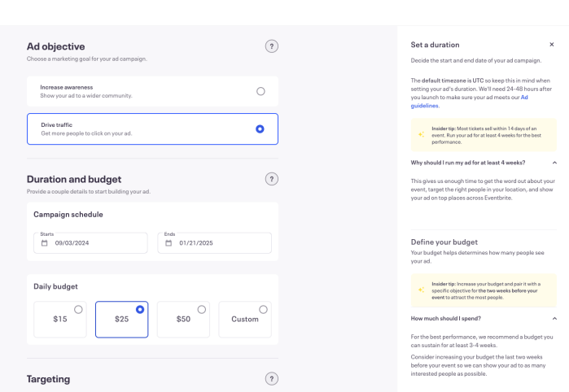Click the sparkle icon beside budget insider tip
This screenshot has width=569, height=392.
[421, 290]
